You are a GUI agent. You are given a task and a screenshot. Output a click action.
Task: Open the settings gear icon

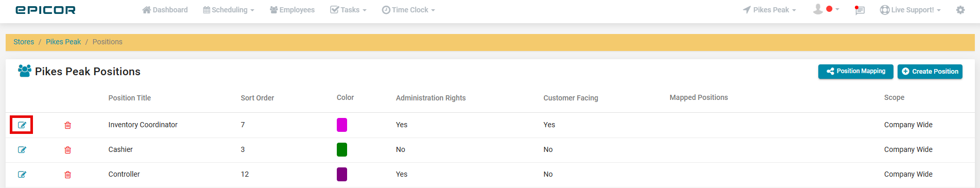pyautogui.click(x=960, y=10)
